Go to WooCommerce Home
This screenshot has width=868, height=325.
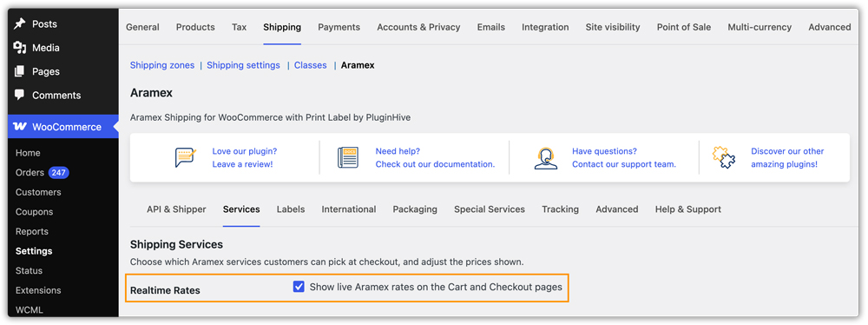tap(28, 153)
